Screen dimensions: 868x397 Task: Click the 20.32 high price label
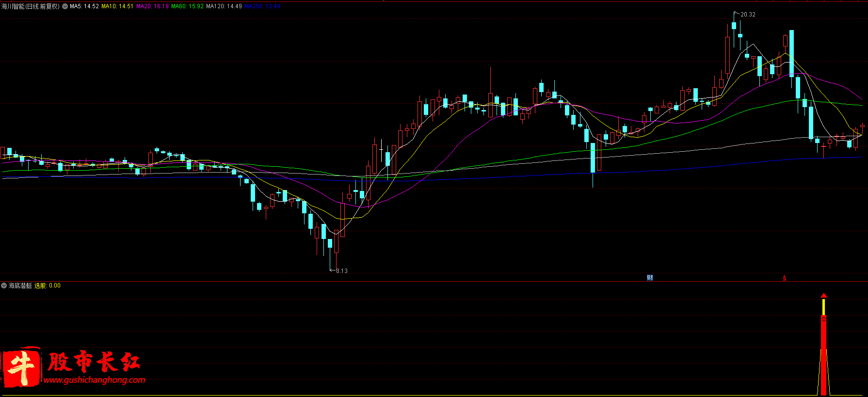pyautogui.click(x=748, y=15)
